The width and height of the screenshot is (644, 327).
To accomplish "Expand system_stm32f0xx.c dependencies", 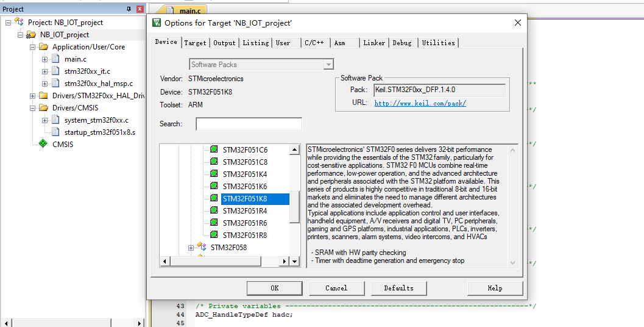I will tap(44, 121).
